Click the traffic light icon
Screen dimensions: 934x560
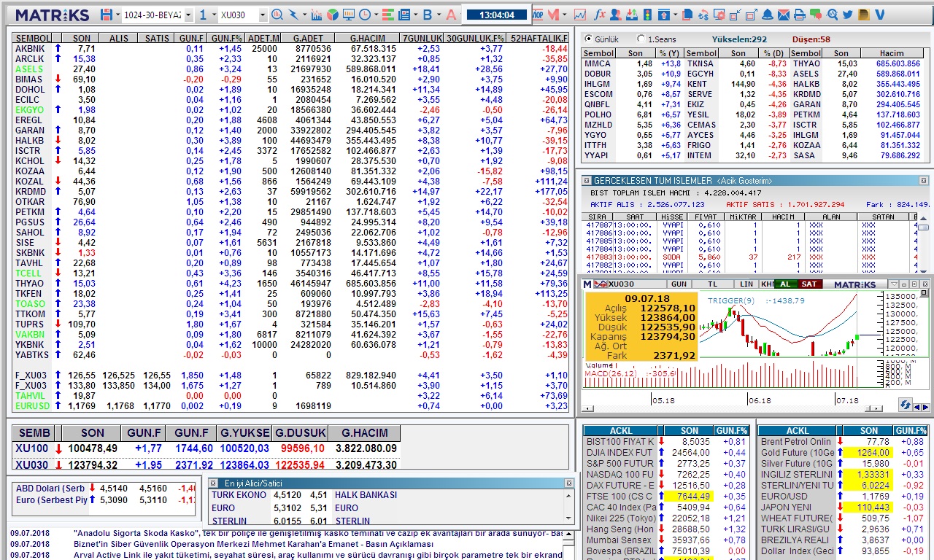click(x=648, y=15)
